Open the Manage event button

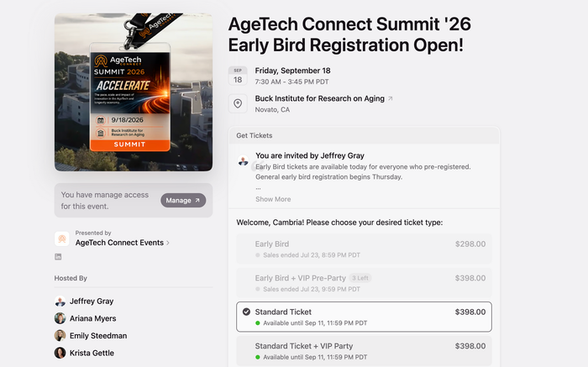click(x=183, y=200)
